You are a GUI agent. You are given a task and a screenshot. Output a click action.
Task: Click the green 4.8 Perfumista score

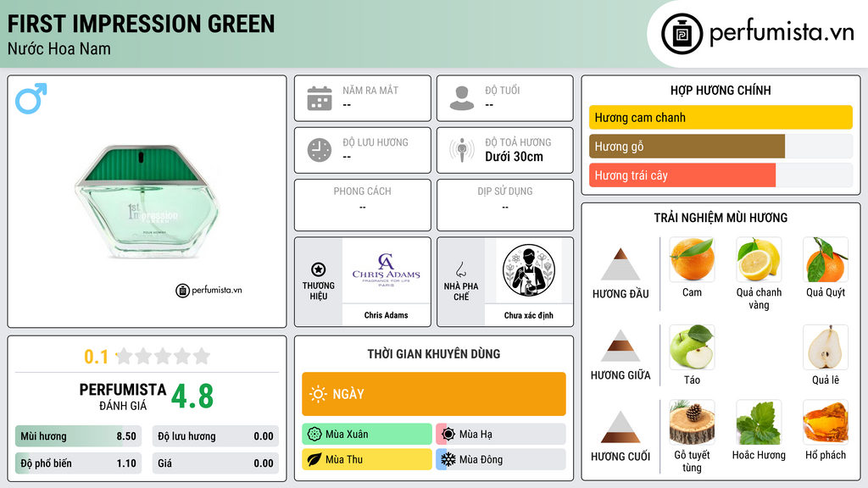click(x=192, y=396)
